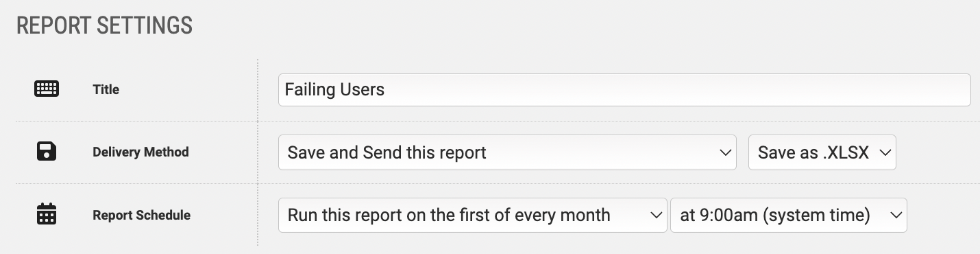Click the floppy disk Delivery Method icon
The width and height of the screenshot is (980, 254).
point(46,152)
